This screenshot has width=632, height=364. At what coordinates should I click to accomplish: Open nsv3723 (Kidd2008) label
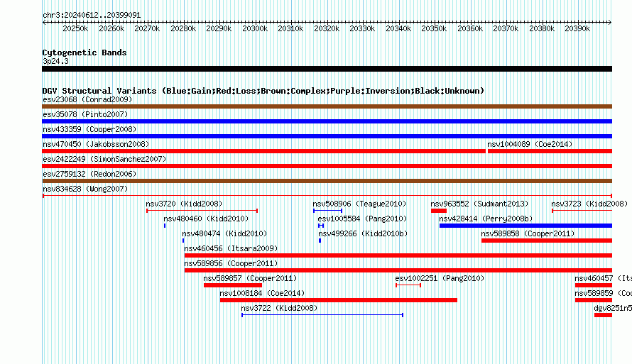point(589,204)
